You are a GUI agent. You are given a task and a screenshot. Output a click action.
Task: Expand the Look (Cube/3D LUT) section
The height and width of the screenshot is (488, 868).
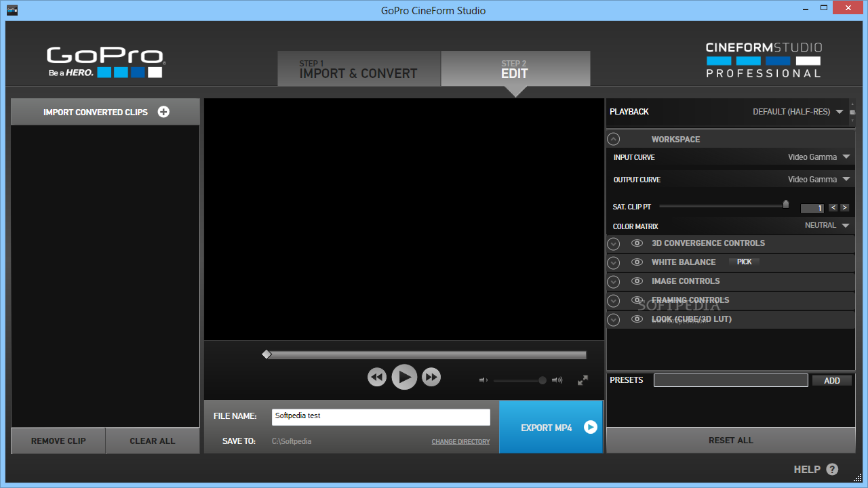click(614, 320)
